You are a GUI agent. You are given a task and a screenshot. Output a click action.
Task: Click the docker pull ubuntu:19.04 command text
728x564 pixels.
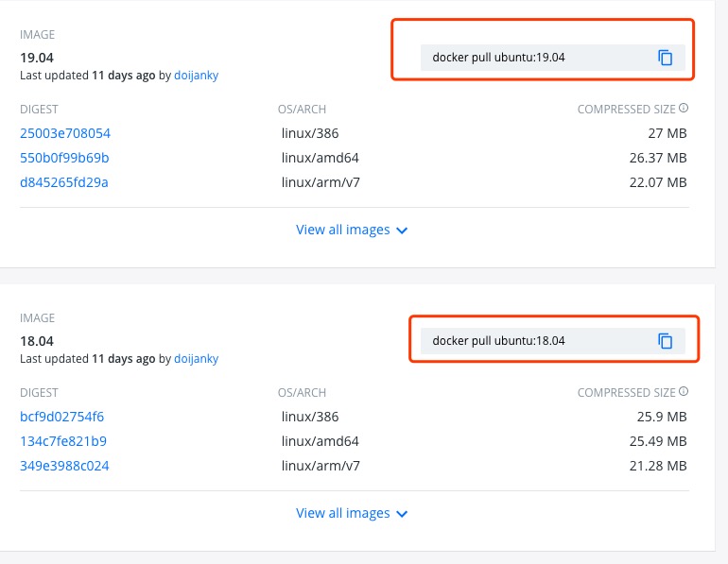498,58
